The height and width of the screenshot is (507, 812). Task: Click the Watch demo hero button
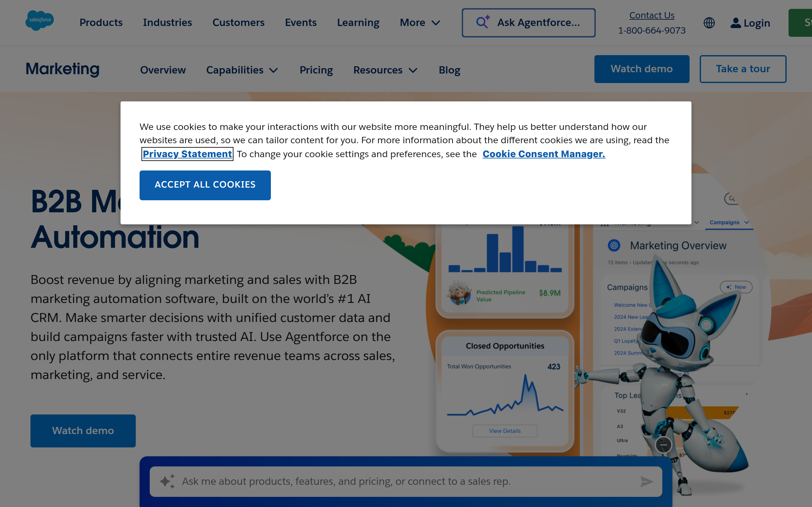82,431
